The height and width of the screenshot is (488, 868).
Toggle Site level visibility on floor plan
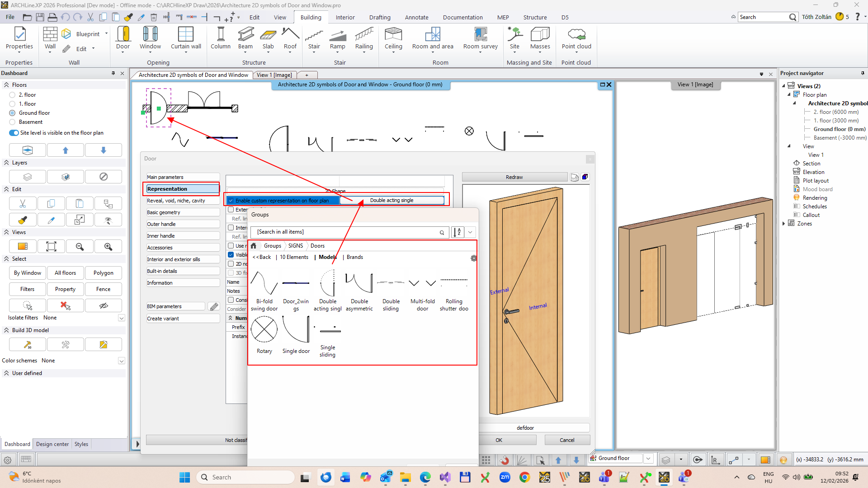click(x=14, y=133)
